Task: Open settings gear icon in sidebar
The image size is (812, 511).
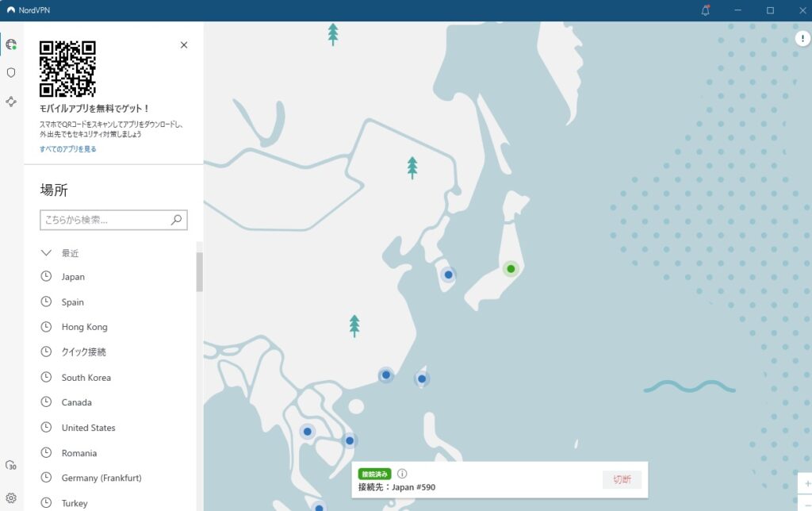Action: pos(11,498)
